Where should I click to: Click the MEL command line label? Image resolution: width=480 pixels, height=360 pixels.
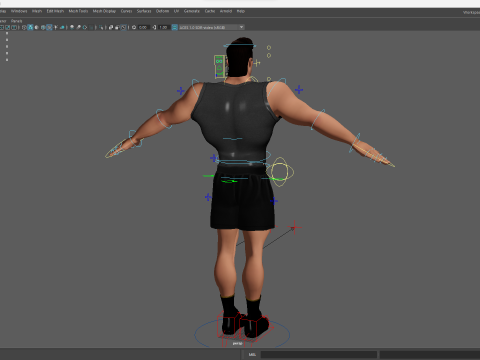[252, 354]
